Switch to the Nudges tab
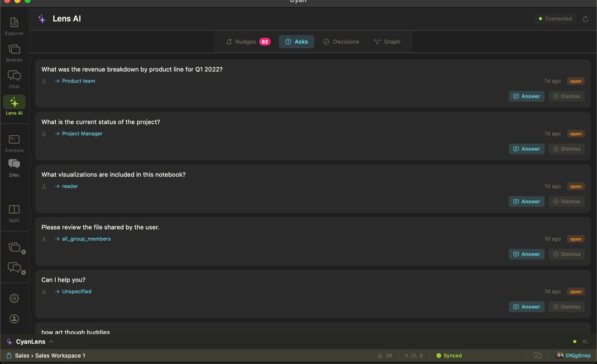The height and width of the screenshot is (364, 597). (x=247, y=41)
